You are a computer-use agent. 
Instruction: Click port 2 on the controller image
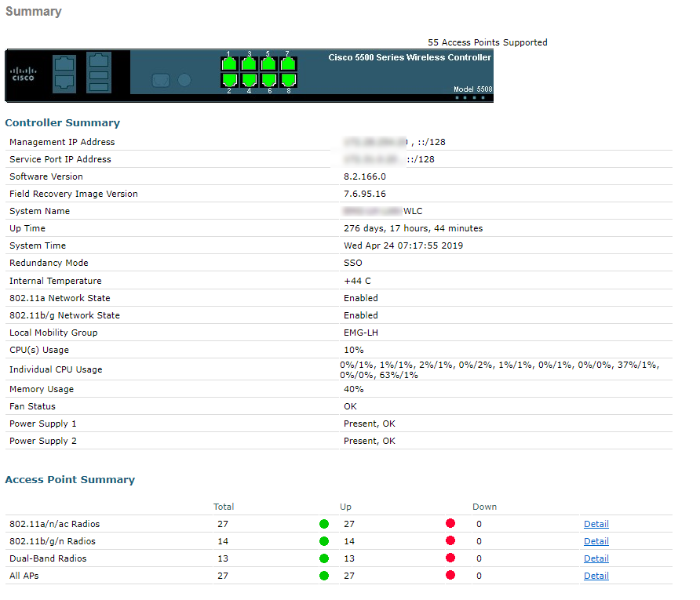229,80
